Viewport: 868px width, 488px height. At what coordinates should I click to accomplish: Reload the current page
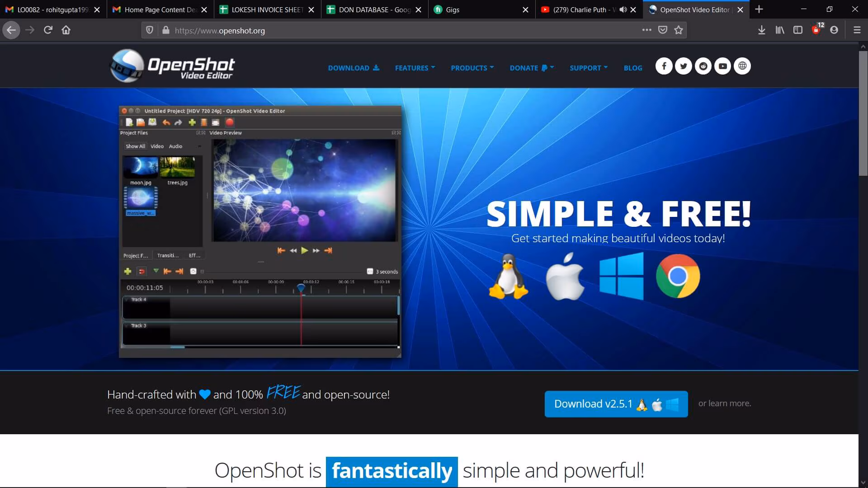[48, 30]
